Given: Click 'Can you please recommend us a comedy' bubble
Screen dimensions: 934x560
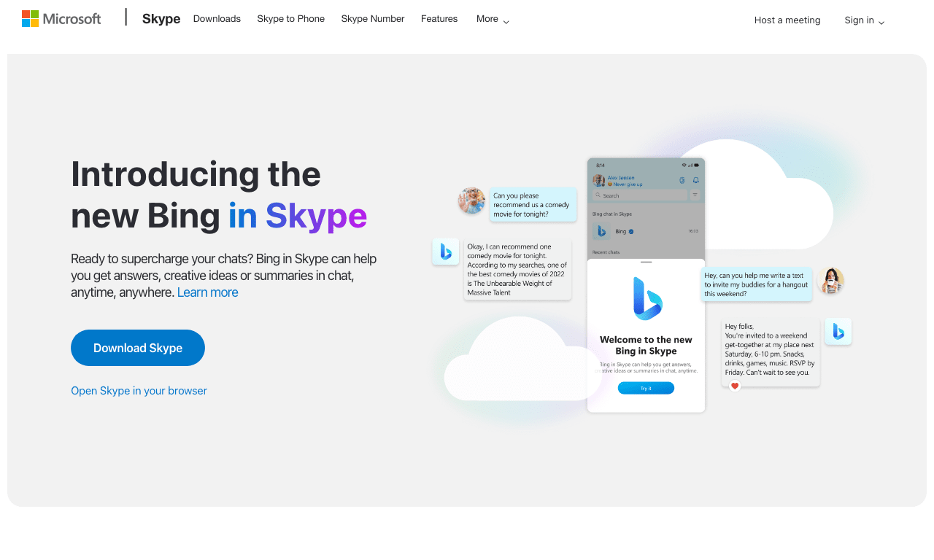Looking at the screenshot, I should coord(533,205).
